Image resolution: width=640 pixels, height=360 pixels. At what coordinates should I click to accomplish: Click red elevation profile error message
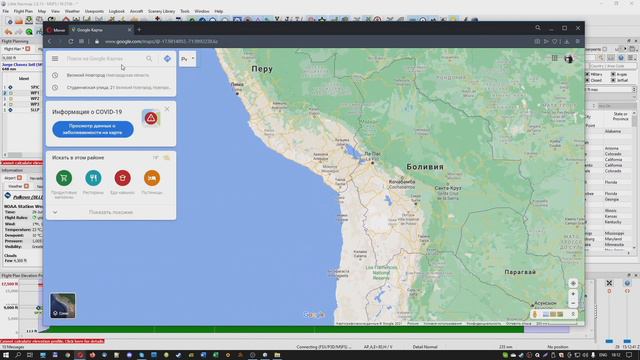(52, 341)
